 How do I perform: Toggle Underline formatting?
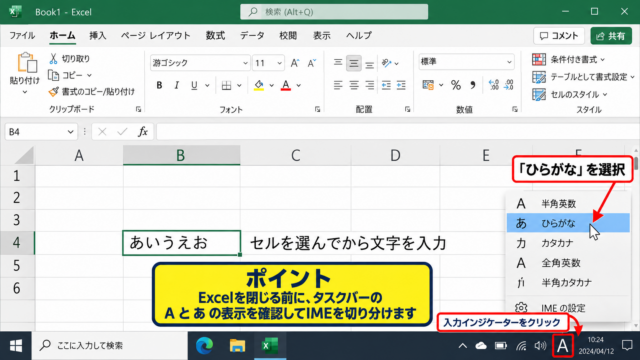[194, 85]
